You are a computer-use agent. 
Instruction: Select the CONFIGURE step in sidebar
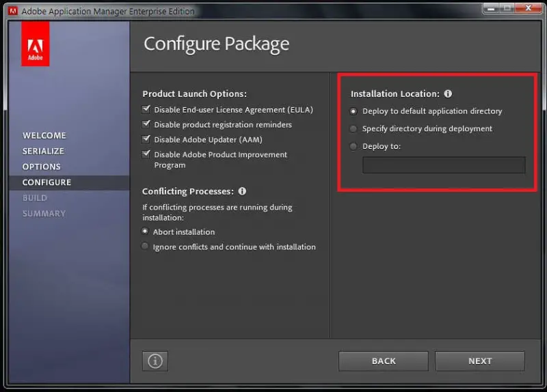click(46, 182)
